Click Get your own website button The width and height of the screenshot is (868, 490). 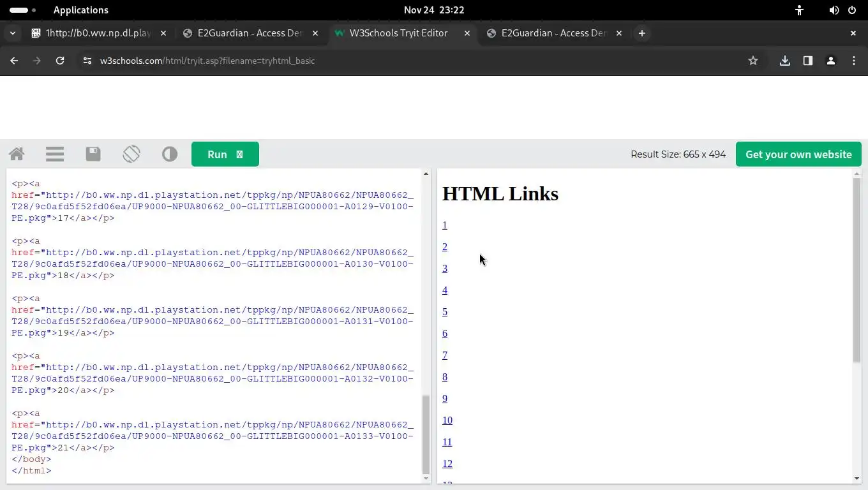[x=798, y=154]
